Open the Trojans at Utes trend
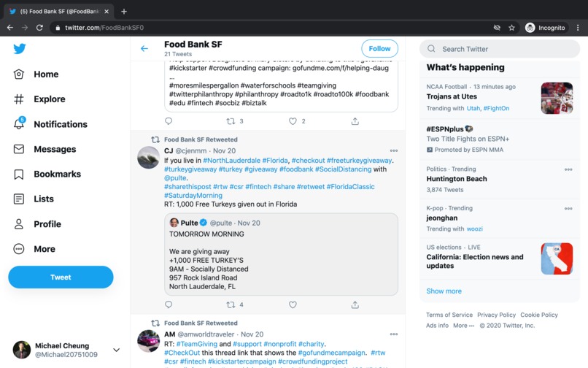 (x=452, y=96)
